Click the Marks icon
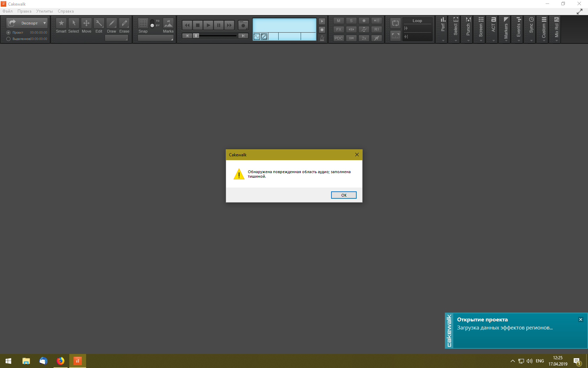 click(168, 23)
